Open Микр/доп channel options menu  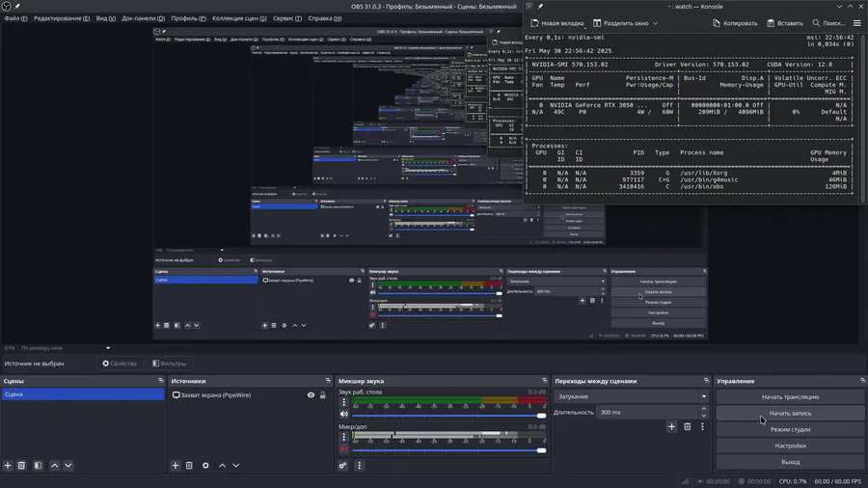pos(343,437)
